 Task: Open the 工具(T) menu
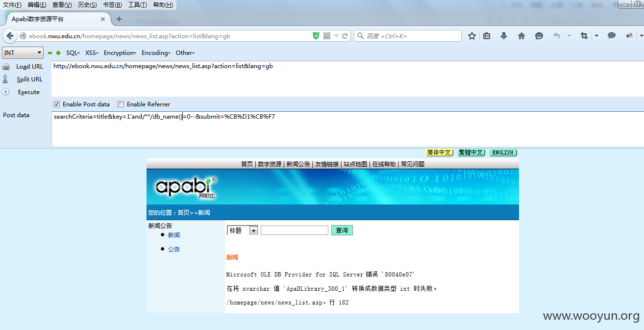point(137,5)
